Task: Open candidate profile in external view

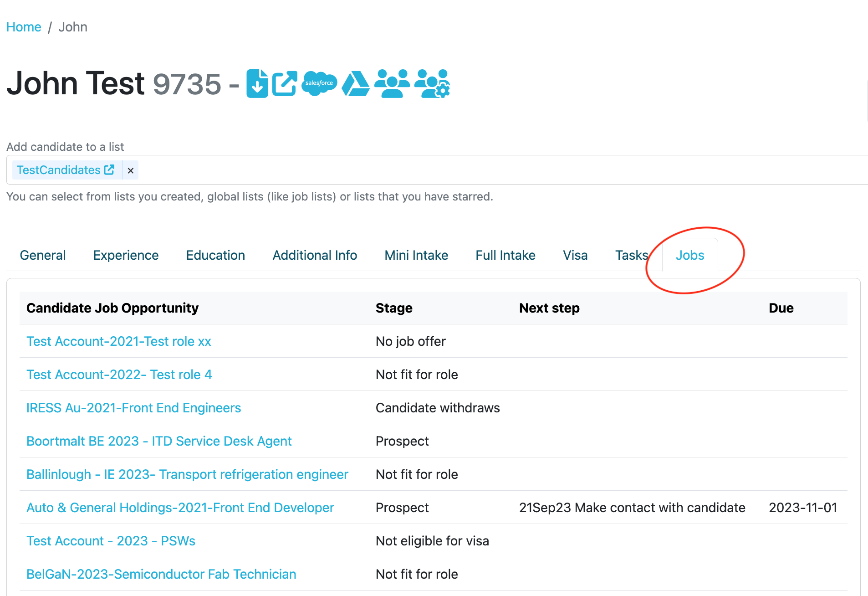Action: pos(284,84)
